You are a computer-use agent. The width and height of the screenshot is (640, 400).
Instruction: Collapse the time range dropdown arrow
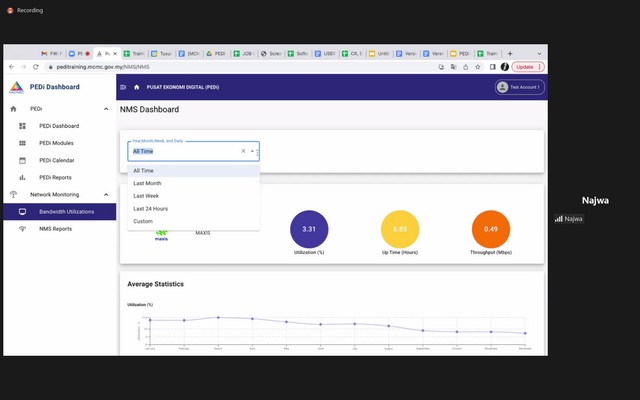[252, 151]
